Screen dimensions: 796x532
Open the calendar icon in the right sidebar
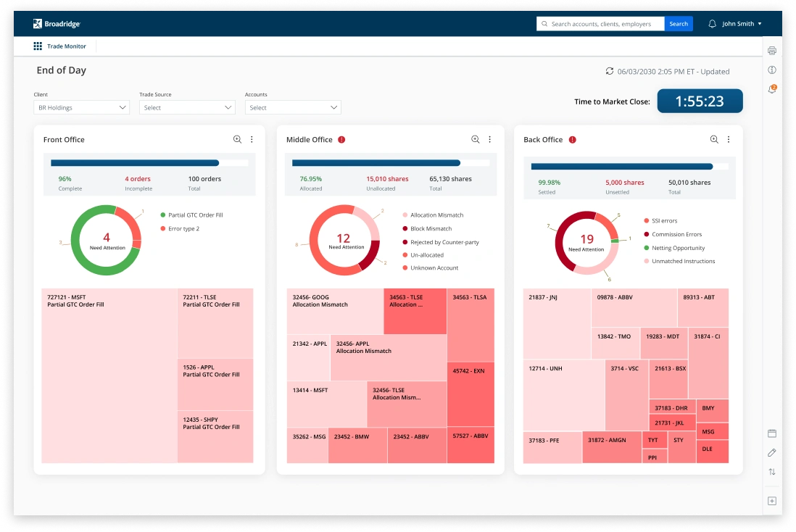tap(771, 432)
